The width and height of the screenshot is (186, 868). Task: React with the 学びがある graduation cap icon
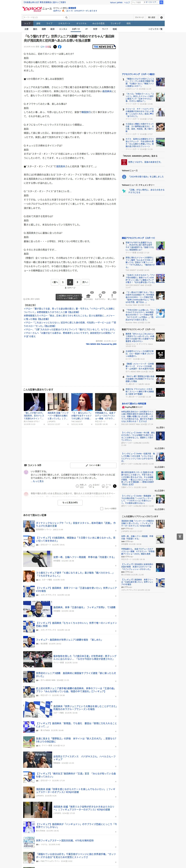pyautogui.click(x=89, y=296)
